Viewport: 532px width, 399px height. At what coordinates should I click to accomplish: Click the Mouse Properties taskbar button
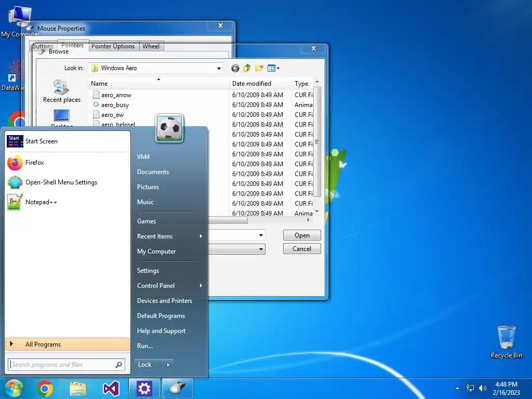click(x=178, y=389)
